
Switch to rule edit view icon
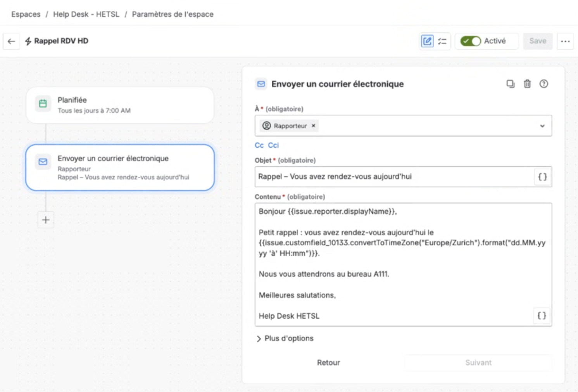pyautogui.click(x=427, y=41)
